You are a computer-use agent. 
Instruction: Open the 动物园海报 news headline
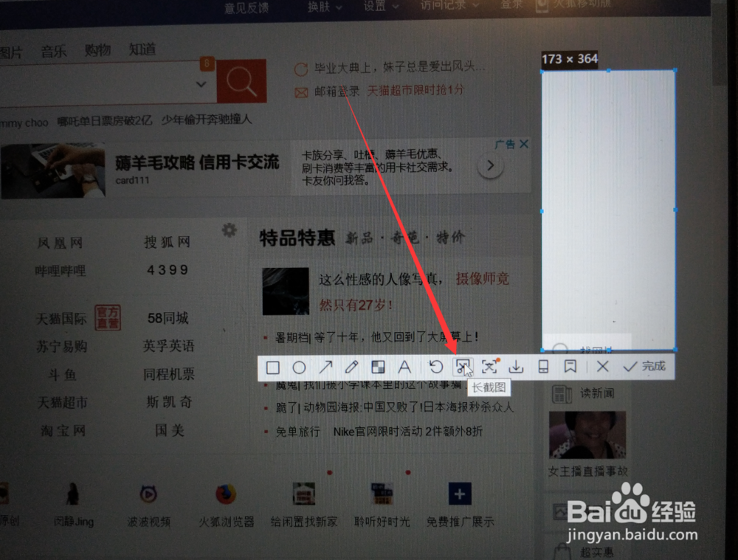(x=394, y=407)
